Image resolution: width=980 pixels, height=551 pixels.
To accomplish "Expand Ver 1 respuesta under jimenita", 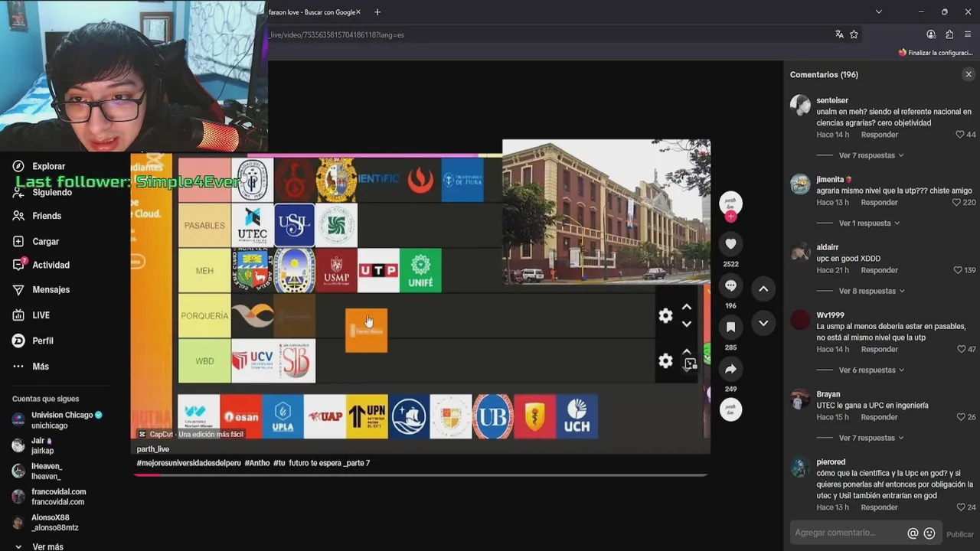I will point(869,223).
